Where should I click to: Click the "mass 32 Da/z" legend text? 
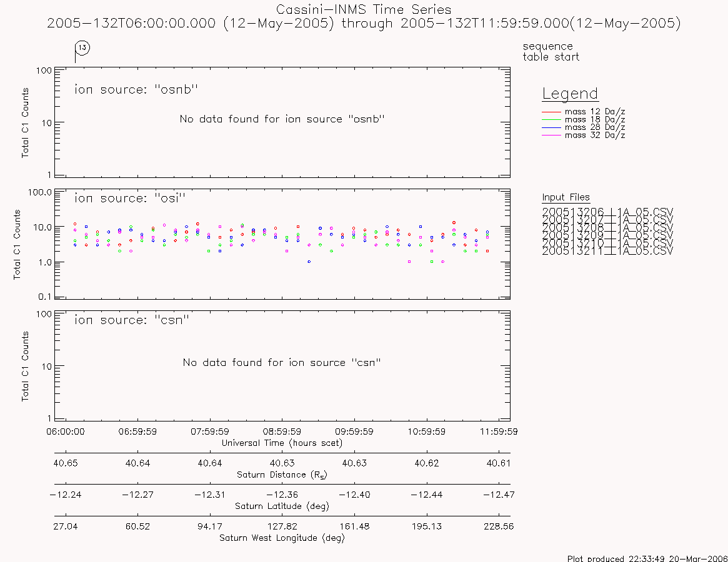click(x=595, y=135)
